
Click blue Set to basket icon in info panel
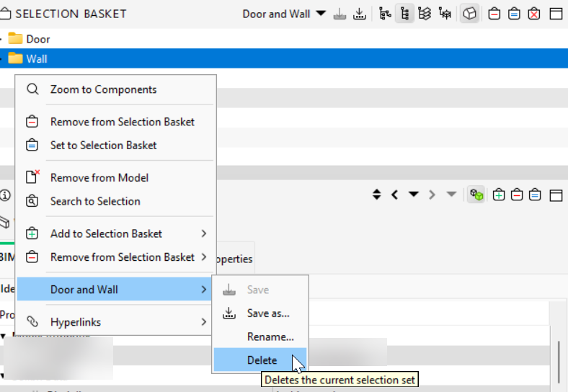click(535, 195)
